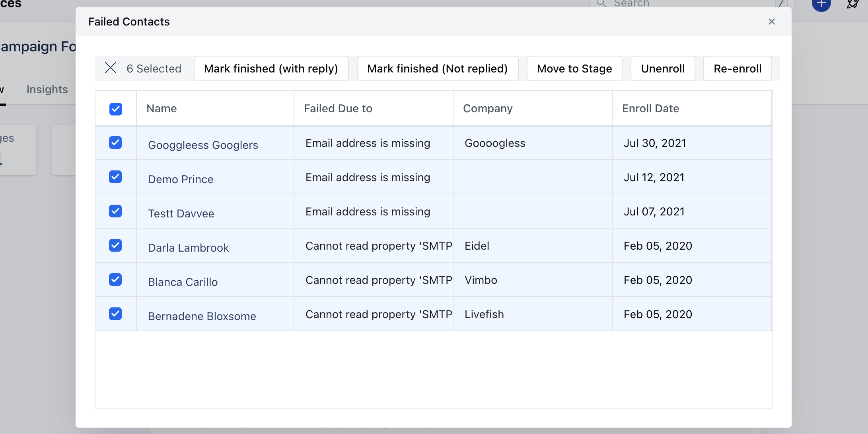The height and width of the screenshot is (434, 868).
Task: Open contact Darla Lambrook
Action: click(x=188, y=248)
